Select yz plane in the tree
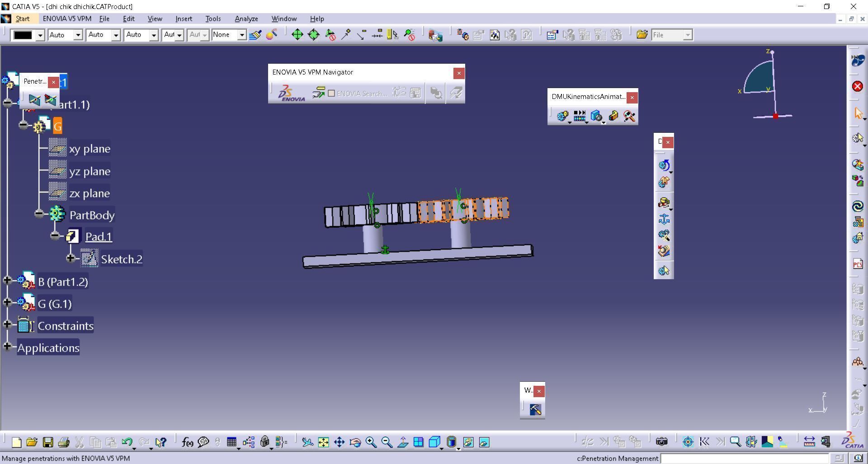The height and width of the screenshot is (464, 868). point(90,171)
